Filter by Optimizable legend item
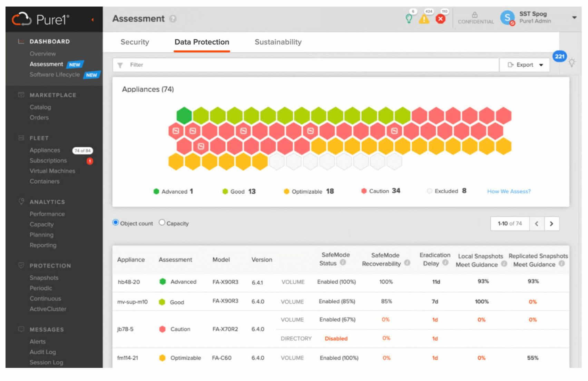 point(308,191)
